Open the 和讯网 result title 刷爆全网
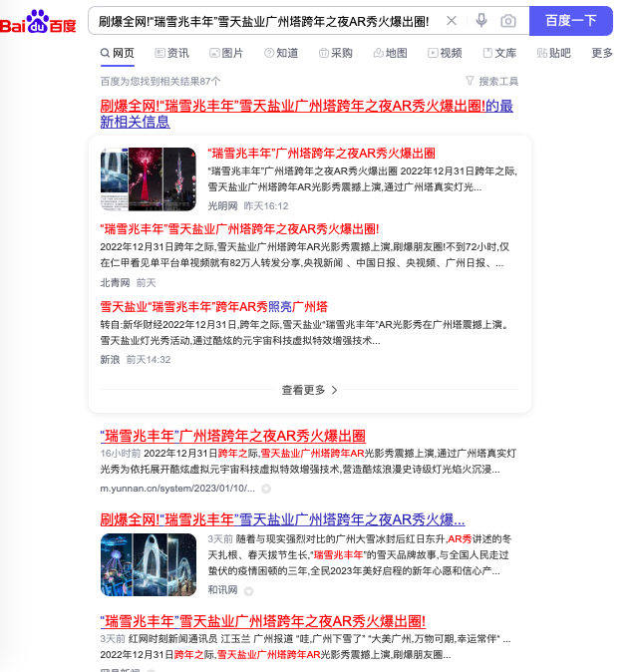Viewport: 637px width, 672px height. (283, 519)
